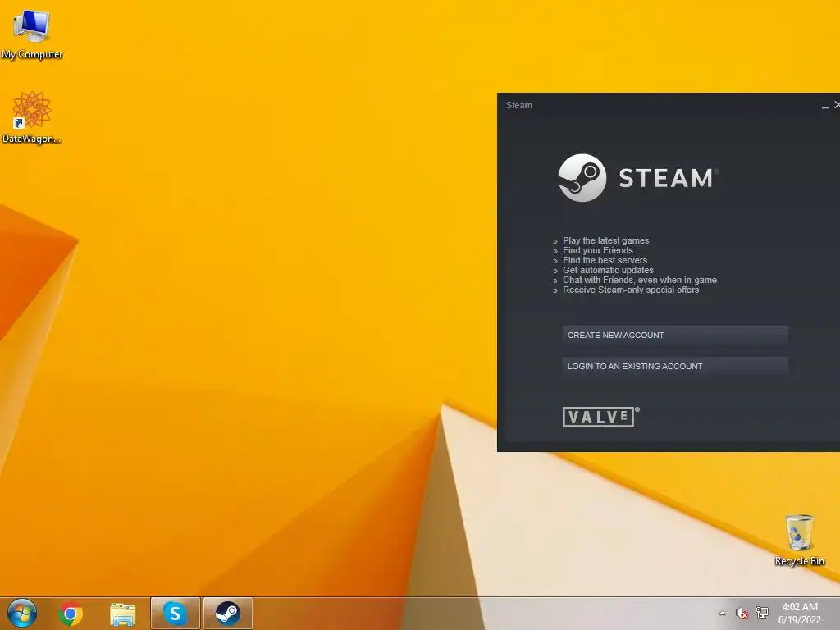The width and height of the screenshot is (840, 630).
Task: Click the muted volume tray icon
Action: (x=742, y=613)
